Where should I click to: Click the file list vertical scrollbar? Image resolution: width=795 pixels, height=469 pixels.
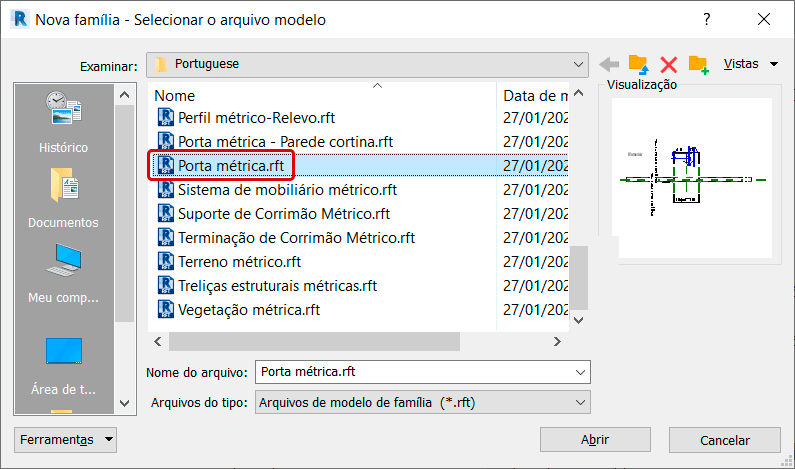point(578,200)
